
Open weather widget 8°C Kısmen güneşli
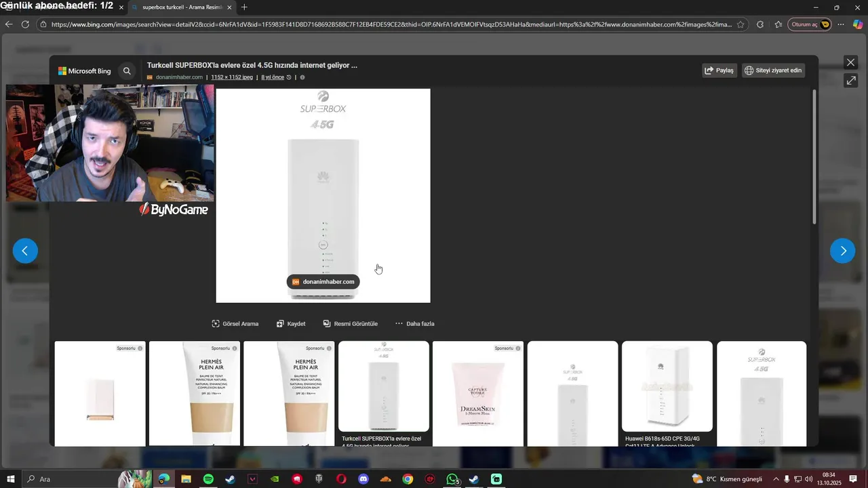[727, 479]
